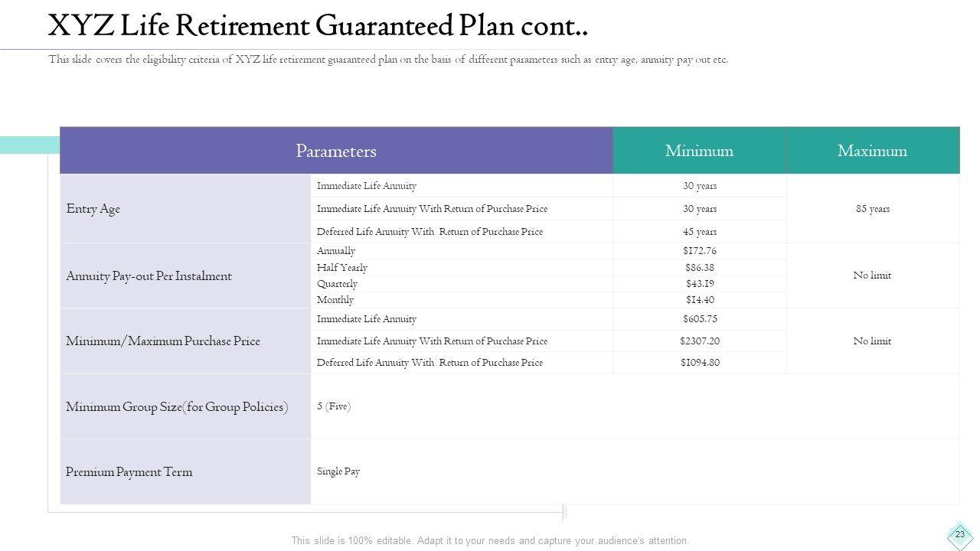The height and width of the screenshot is (551, 980).
Task: Select the Maximum column header
Action: tap(872, 151)
